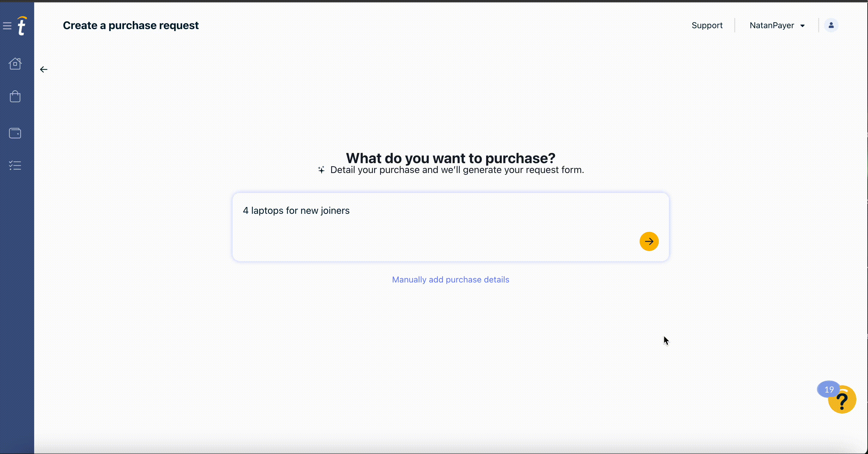Click the sparkle AI icon beside subtitle

click(x=321, y=169)
